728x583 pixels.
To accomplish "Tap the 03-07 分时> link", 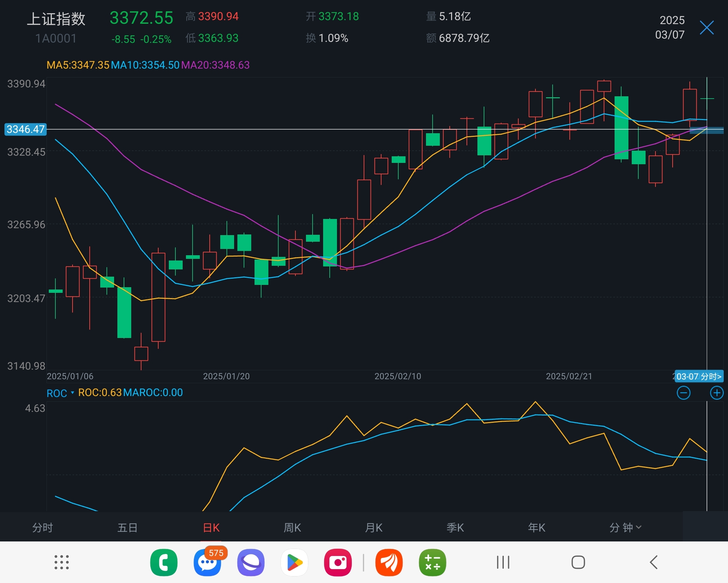I will tap(699, 376).
